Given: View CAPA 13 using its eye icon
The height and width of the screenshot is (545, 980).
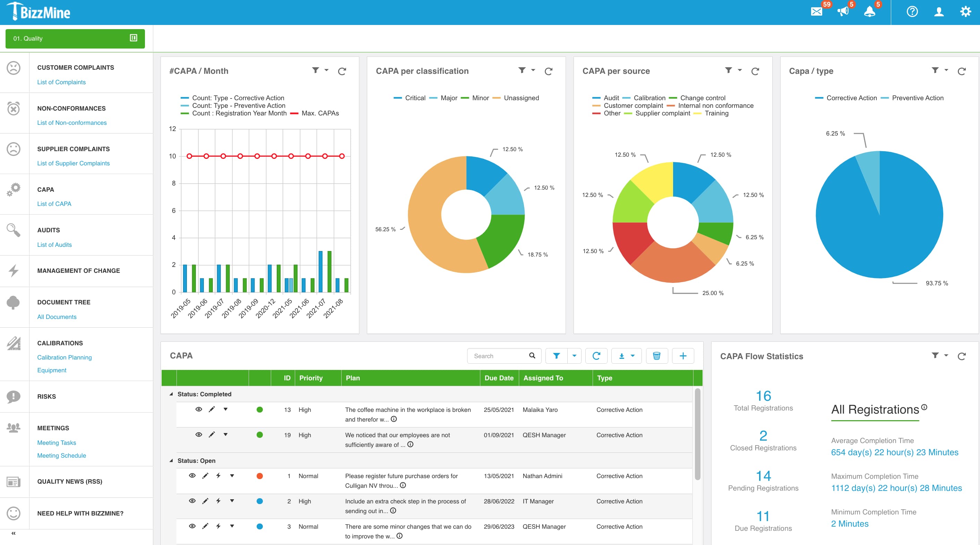Looking at the screenshot, I should 199,409.
